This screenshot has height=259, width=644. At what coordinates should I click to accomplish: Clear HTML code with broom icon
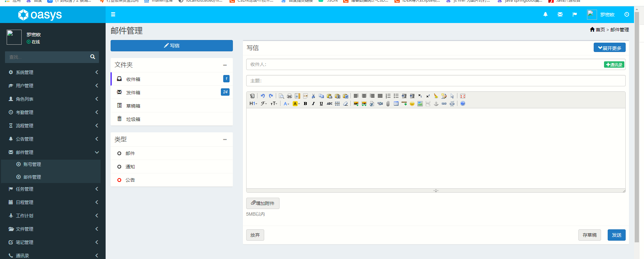click(436, 96)
